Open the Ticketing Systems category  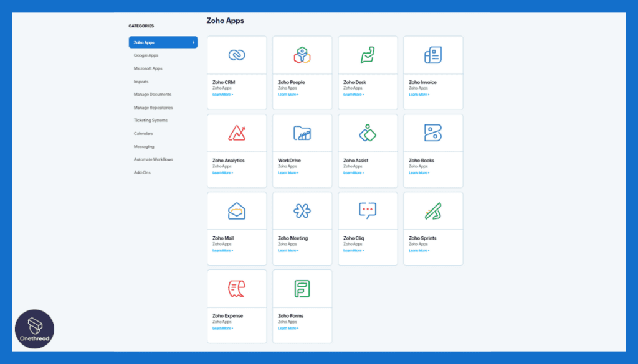click(151, 120)
